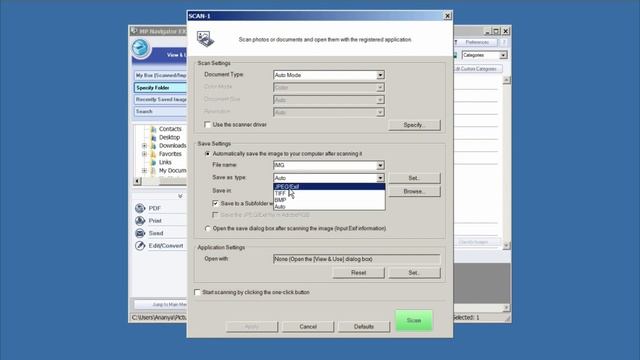Click the blue arrow logo in MP Navigator

click(141, 48)
